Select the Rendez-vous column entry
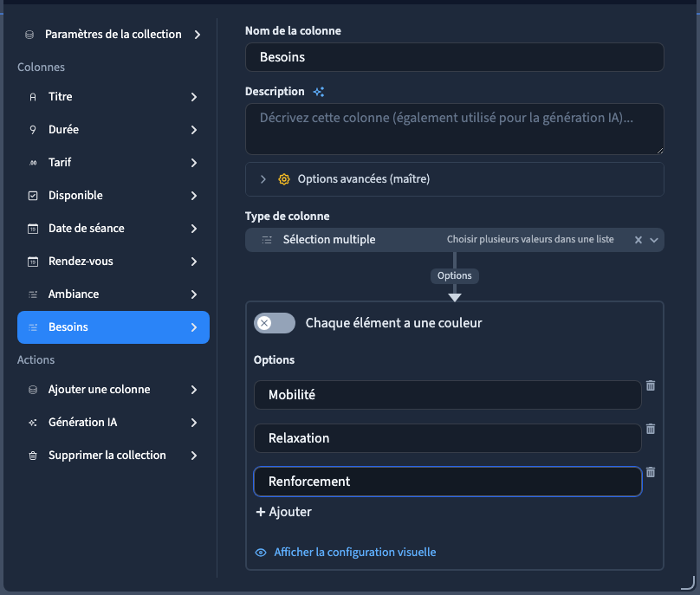 (x=113, y=262)
